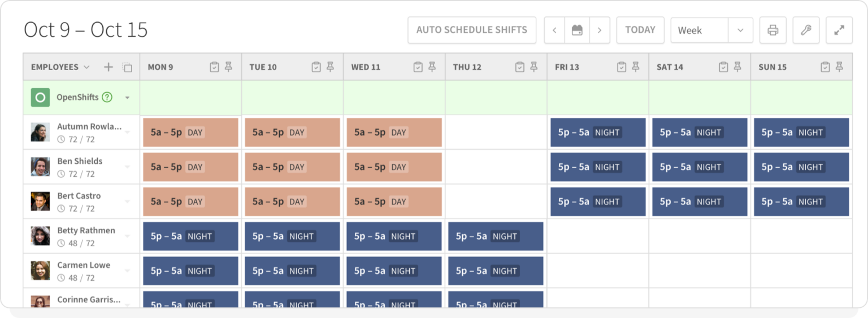Go to the next week arrow
868x318 pixels.
click(600, 31)
